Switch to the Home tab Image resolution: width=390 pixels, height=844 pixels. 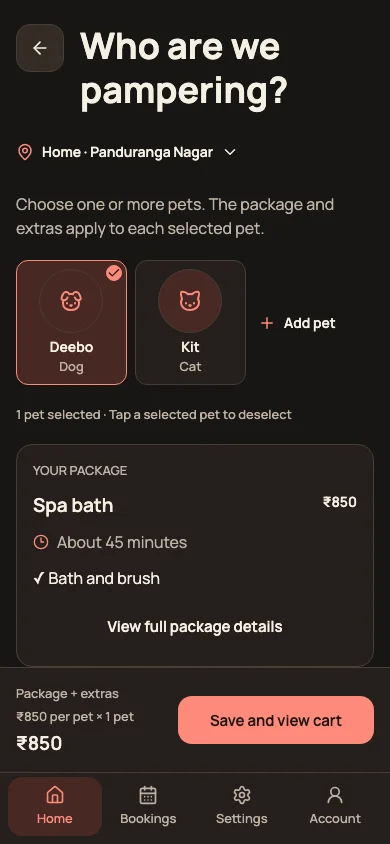pyautogui.click(x=55, y=806)
